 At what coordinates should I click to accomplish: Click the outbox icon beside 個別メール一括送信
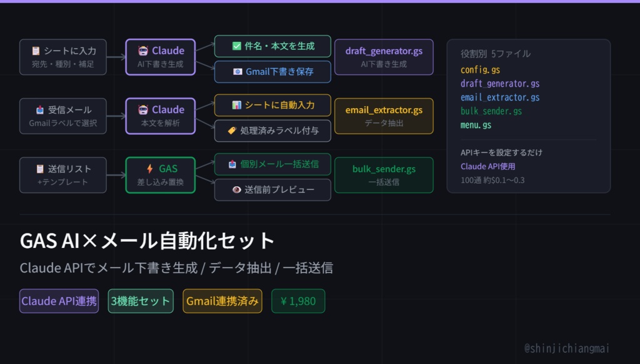click(232, 164)
